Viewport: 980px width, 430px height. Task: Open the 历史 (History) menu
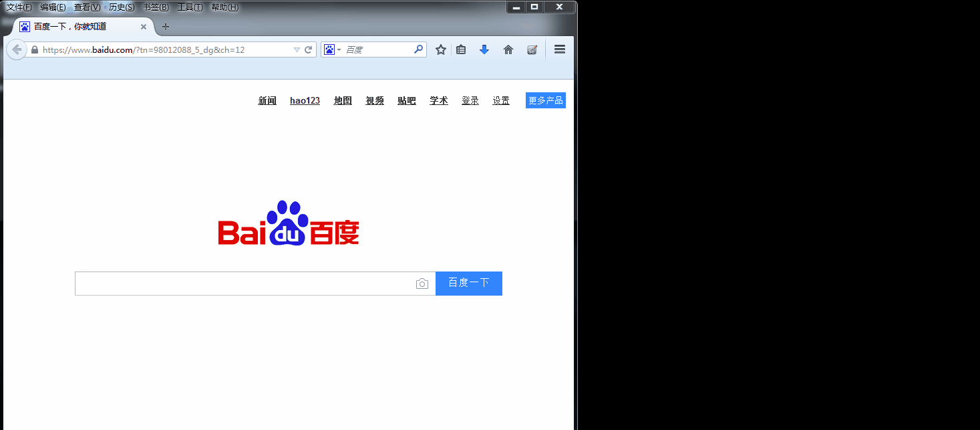coord(122,7)
